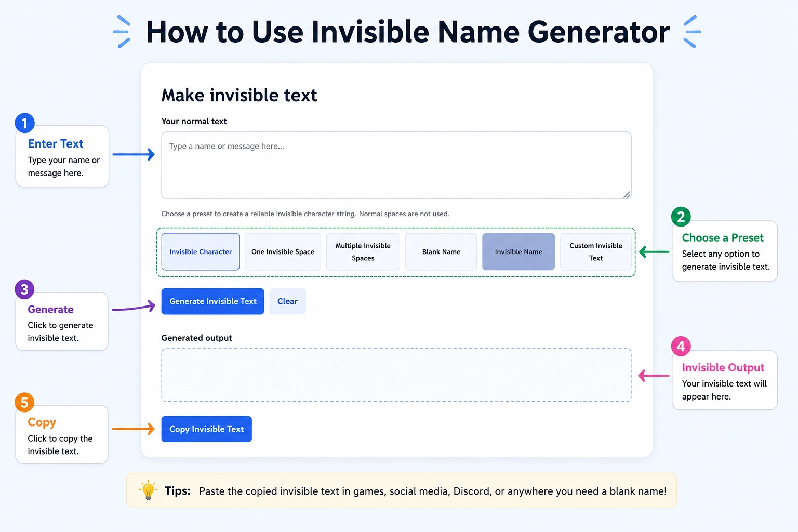Image resolution: width=798 pixels, height=532 pixels.
Task: Click the Clear button
Action: tap(287, 301)
